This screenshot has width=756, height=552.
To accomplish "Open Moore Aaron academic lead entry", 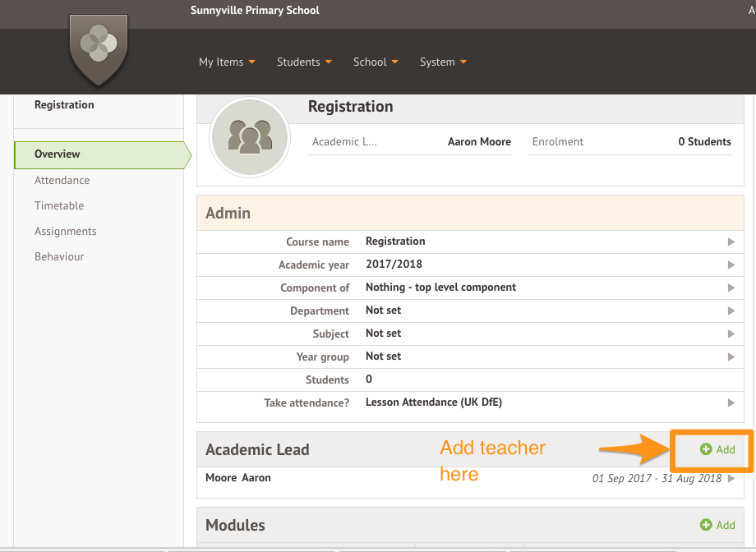I will tap(238, 478).
